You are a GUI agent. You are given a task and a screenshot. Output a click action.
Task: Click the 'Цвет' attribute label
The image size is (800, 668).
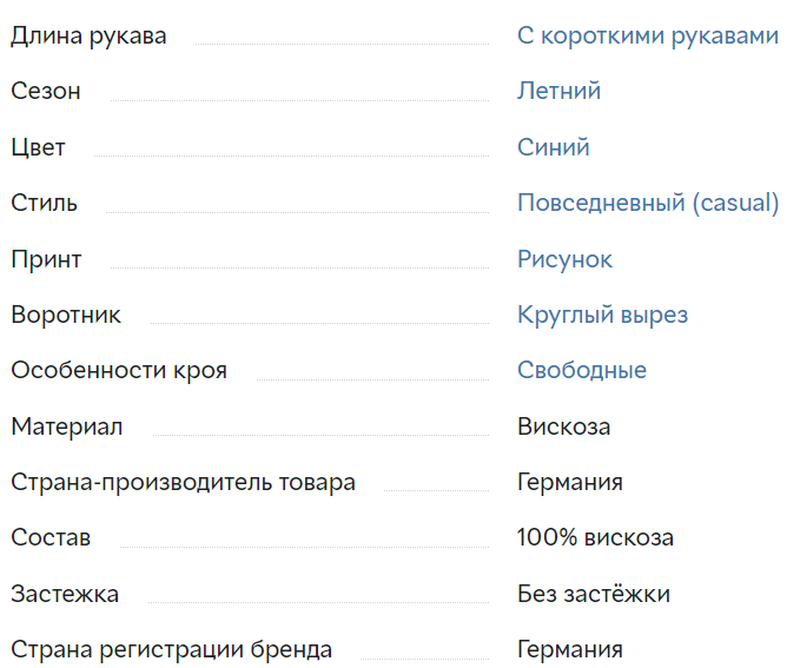(x=38, y=148)
